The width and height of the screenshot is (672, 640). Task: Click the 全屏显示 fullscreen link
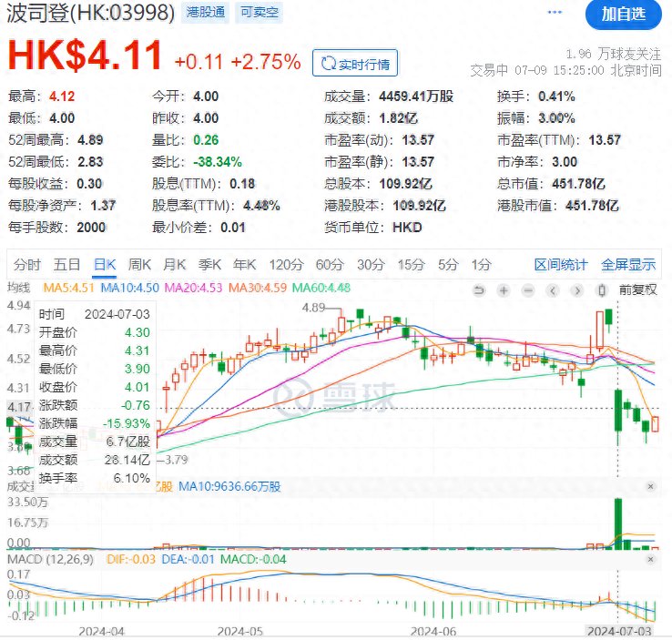tap(628, 265)
